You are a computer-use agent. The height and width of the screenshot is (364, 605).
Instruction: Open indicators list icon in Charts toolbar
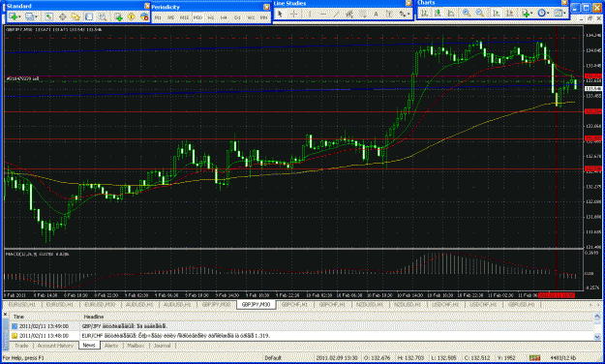tap(526, 14)
